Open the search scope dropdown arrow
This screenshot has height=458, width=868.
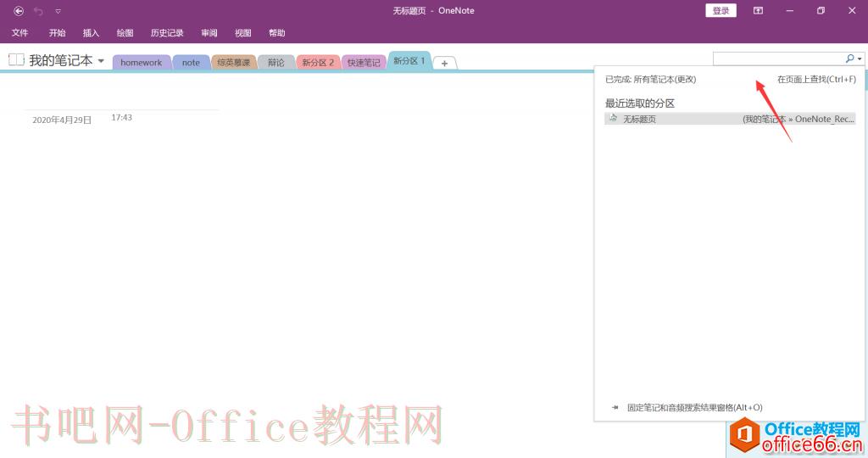860,59
